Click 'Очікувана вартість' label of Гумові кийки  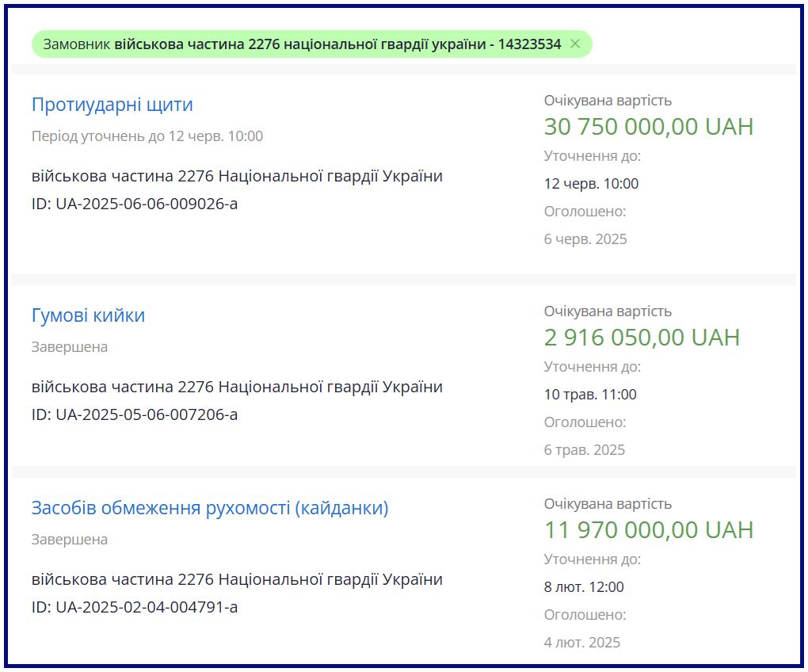click(x=608, y=311)
